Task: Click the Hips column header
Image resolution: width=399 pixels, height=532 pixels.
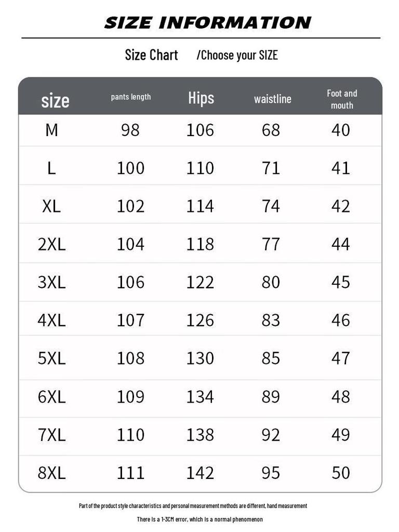Action: (x=201, y=98)
